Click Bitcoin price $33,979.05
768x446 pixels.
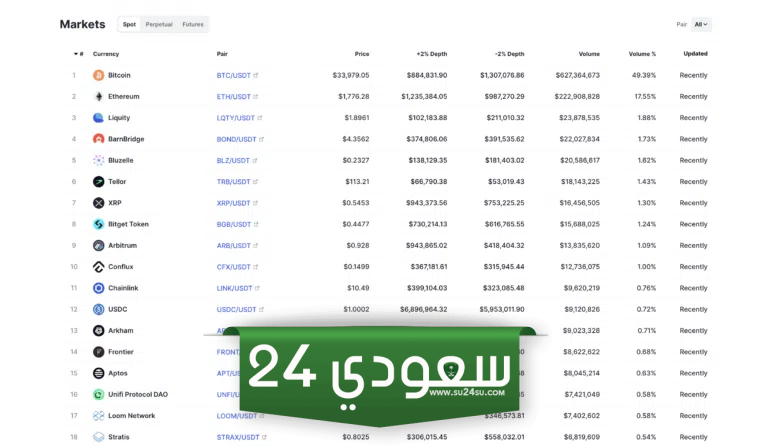tap(351, 75)
